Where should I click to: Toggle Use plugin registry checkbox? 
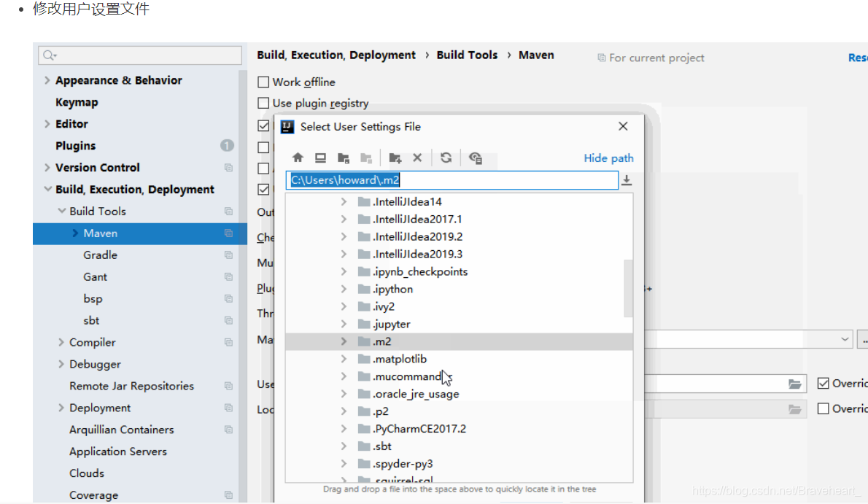263,103
